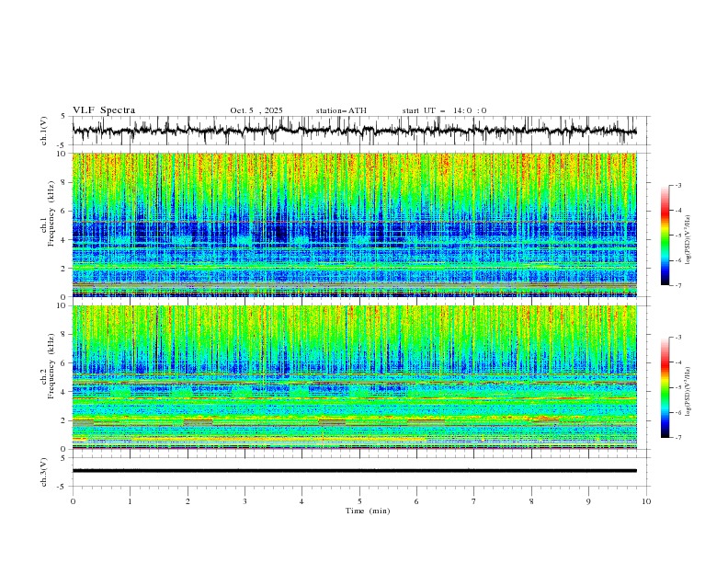The image size is (728, 563).
Task: Click the ch.3 flat black voltage trace
Action: tap(355, 471)
